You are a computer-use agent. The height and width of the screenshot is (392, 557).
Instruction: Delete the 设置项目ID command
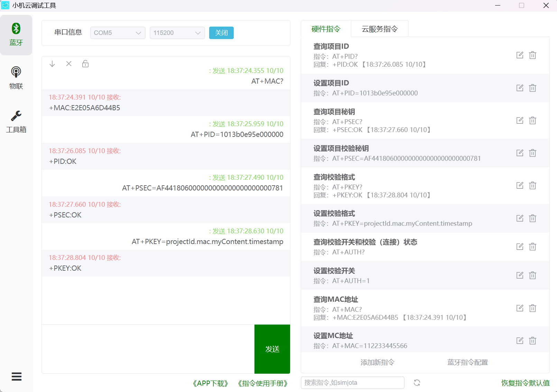click(x=532, y=88)
